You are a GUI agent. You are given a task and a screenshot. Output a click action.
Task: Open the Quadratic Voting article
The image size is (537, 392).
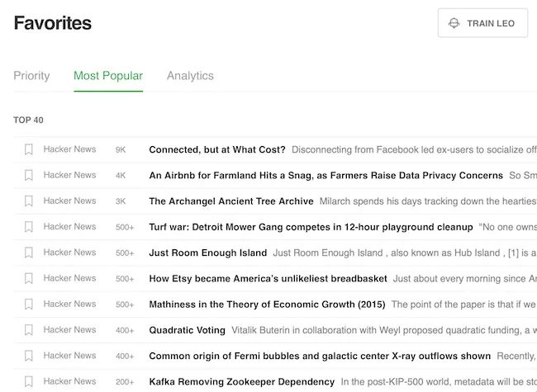(187, 330)
